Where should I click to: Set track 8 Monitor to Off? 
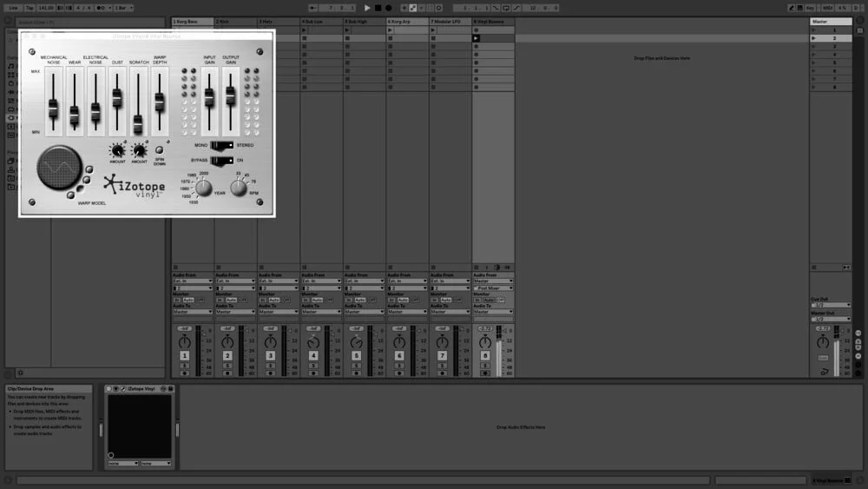(x=501, y=301)
